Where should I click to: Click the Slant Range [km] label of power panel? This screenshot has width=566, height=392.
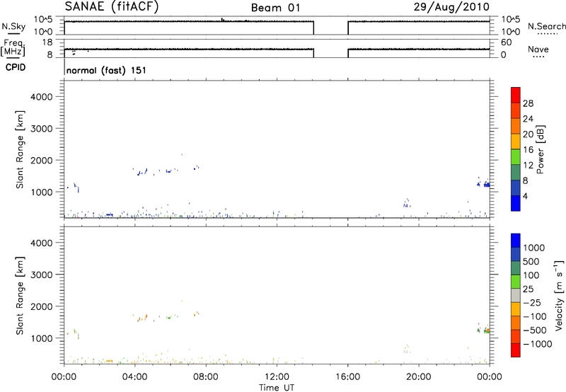coord(20,149)
